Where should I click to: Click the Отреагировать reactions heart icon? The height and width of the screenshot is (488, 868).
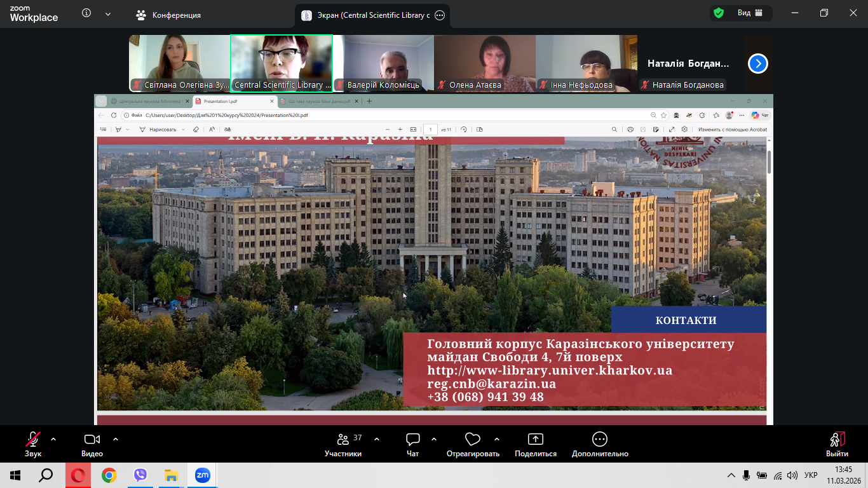tap(472, 440)
